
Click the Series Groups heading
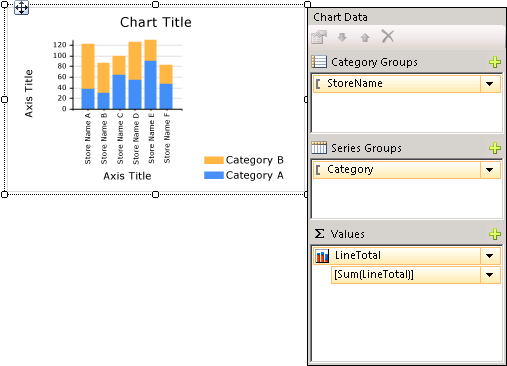click(366, 148)
